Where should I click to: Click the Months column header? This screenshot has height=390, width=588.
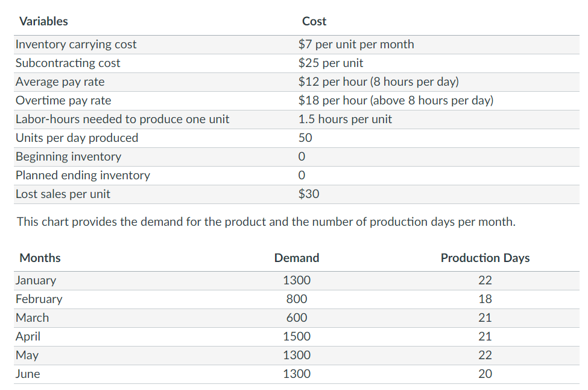coord(40,258)
